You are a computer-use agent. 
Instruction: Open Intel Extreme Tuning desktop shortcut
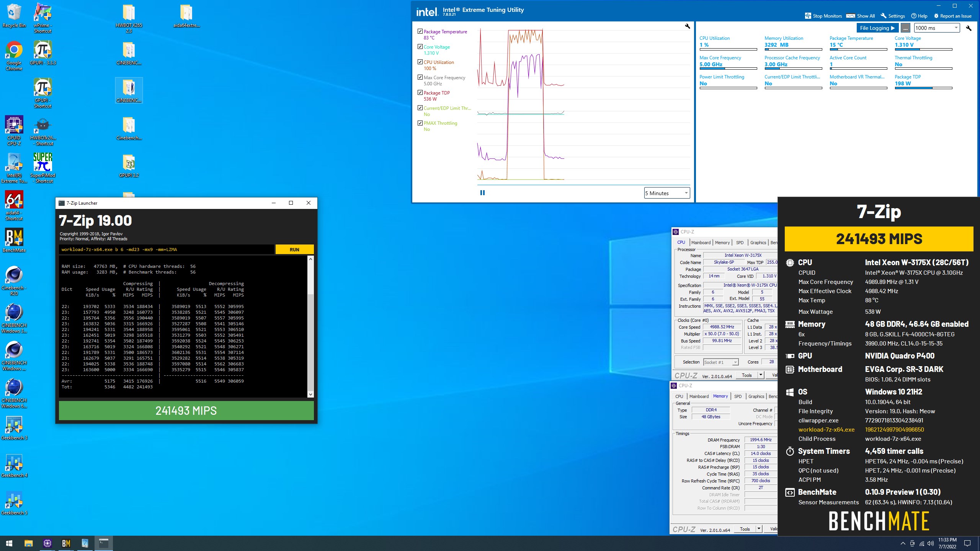coord(14,168)
